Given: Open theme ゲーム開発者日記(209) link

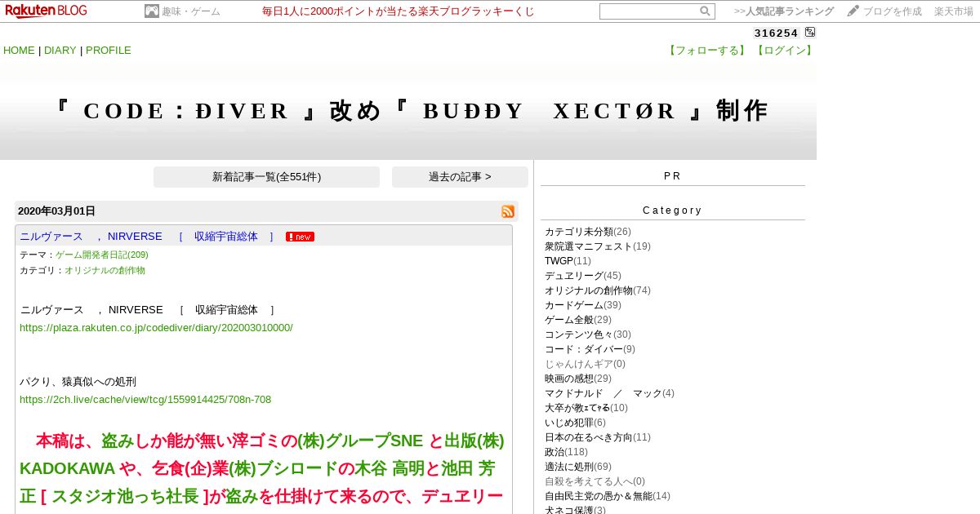Looking at the screenshot, I should click(102, 255).
